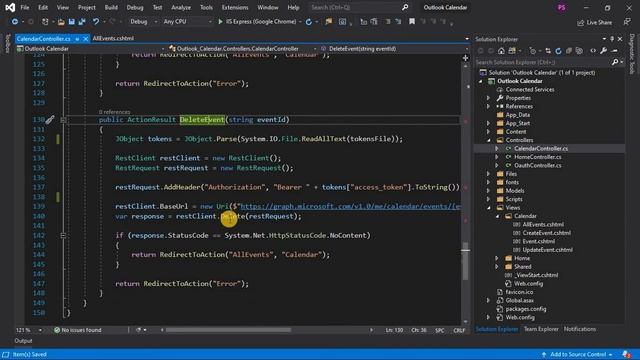Click the Navigate Backward arrow icon

pyautogui.click(x=15, y=22)
